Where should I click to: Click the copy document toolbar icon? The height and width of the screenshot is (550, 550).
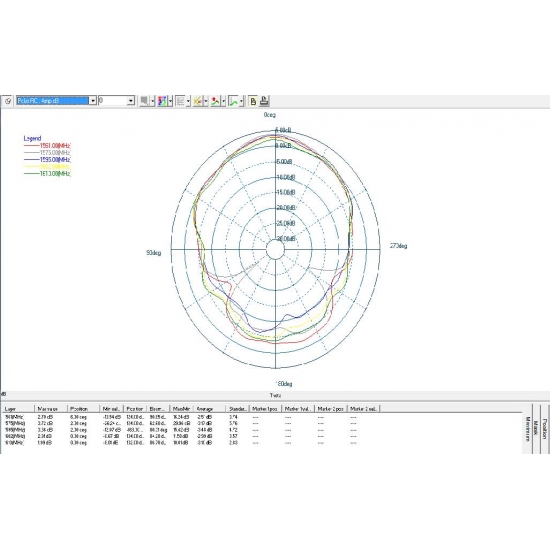[253, 101]
